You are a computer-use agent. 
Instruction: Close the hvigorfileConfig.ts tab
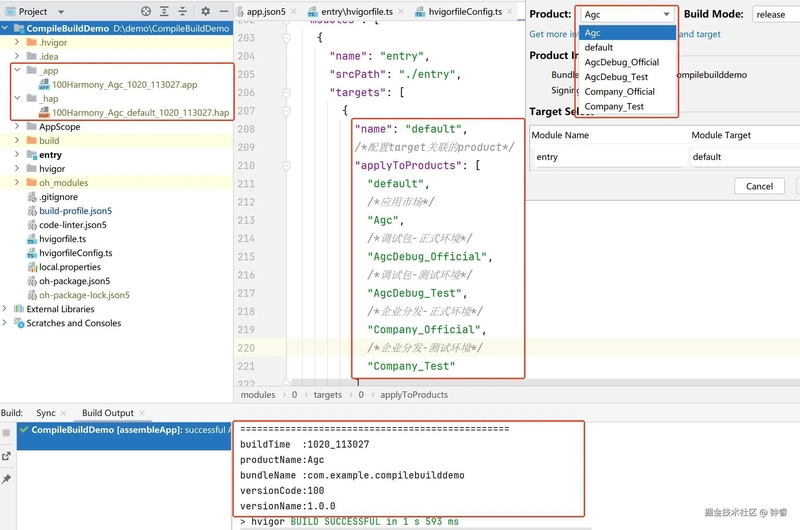[510, 11]
